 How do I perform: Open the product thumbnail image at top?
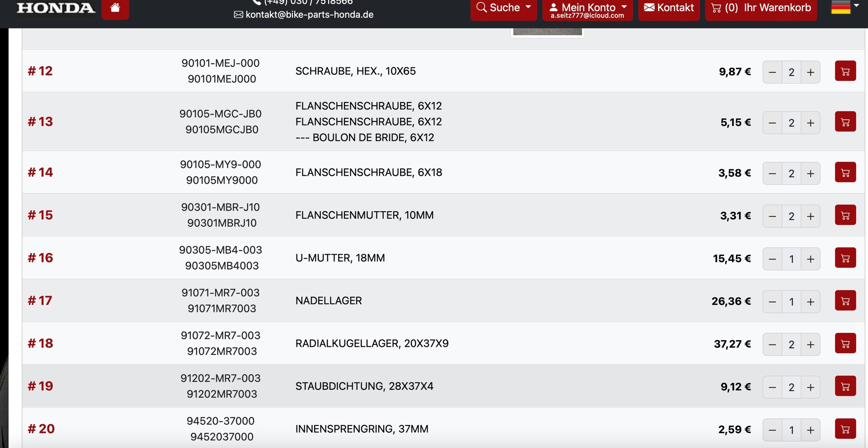(x=547, y=32)
